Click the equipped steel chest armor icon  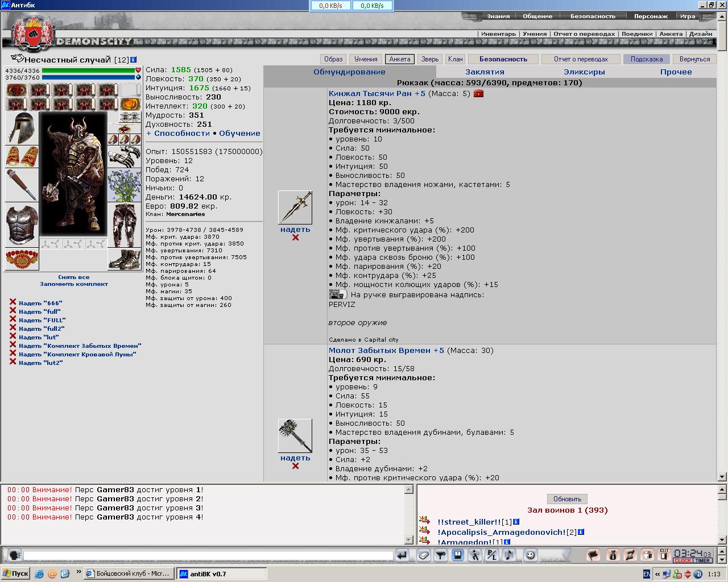[x=22, y=225]
